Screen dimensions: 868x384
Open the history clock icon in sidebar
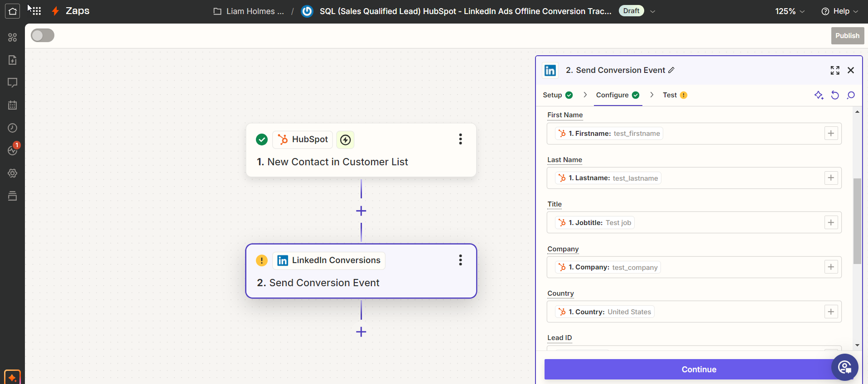point(12,128)
